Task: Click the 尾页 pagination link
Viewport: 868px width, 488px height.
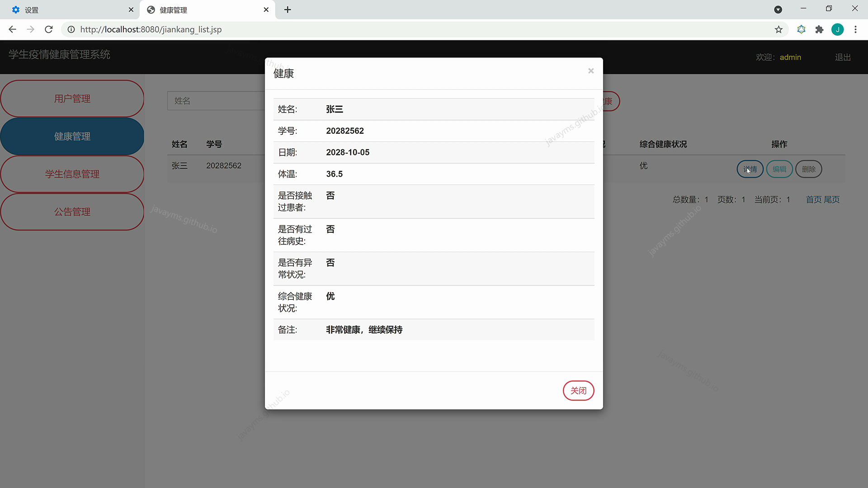Action: [831, 199]
